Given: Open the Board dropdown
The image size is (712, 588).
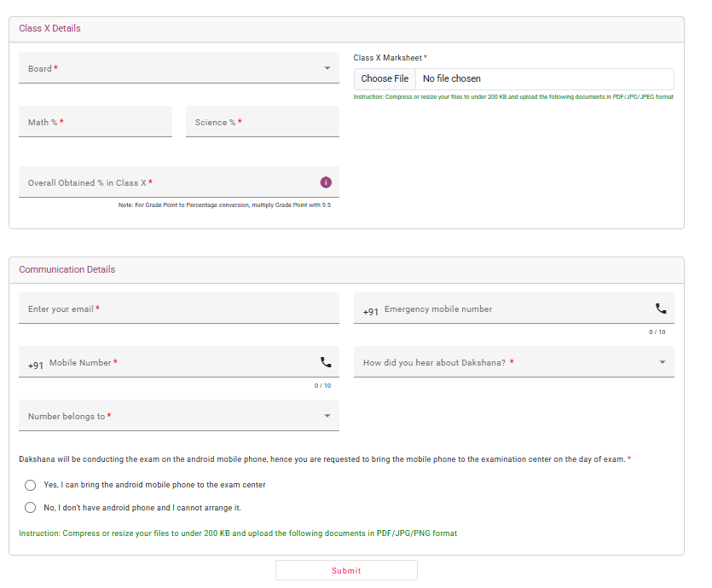Looking at the screenshot, I should point(179,68).
